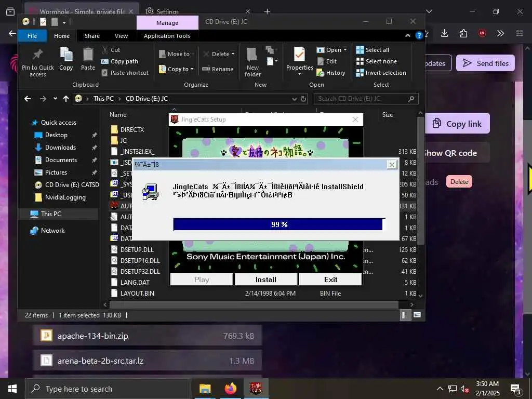Open Explorer Help question-mark icon

click(419, 35)
